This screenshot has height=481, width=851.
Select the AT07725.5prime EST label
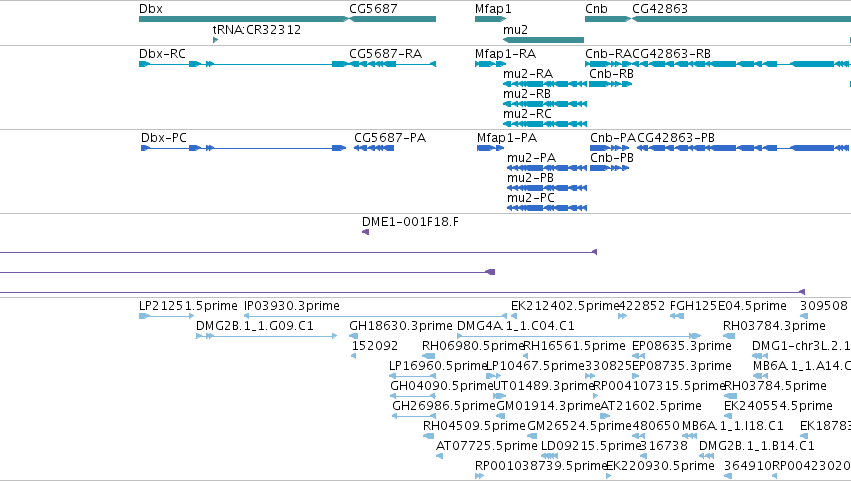tap(487, 447)
